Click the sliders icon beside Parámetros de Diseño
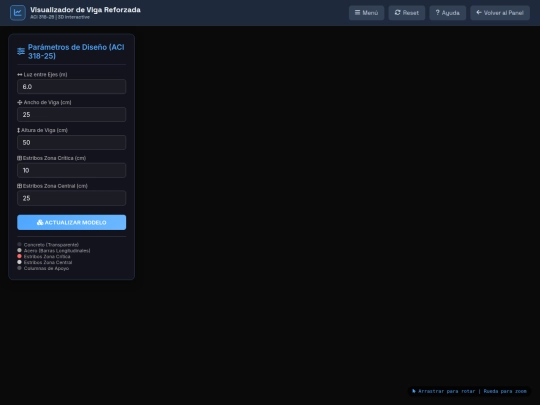This screenshot has width=540, height=405. (x=21, y=51)
